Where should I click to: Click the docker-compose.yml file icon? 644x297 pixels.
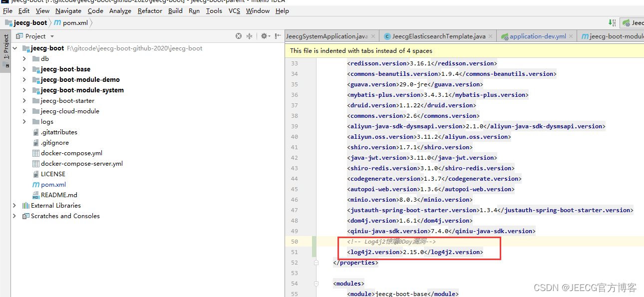(x=36, y=153)
